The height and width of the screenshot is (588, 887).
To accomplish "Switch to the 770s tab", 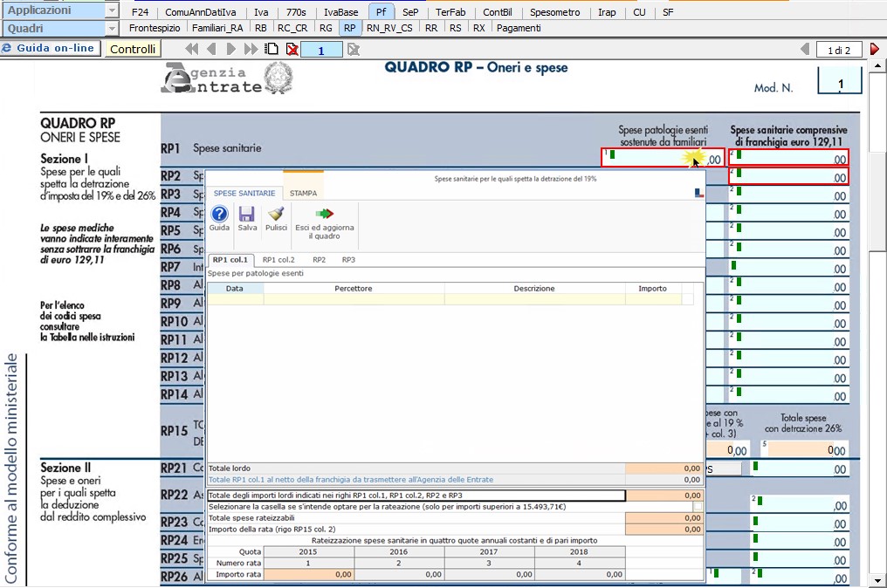I will (296, 12).
